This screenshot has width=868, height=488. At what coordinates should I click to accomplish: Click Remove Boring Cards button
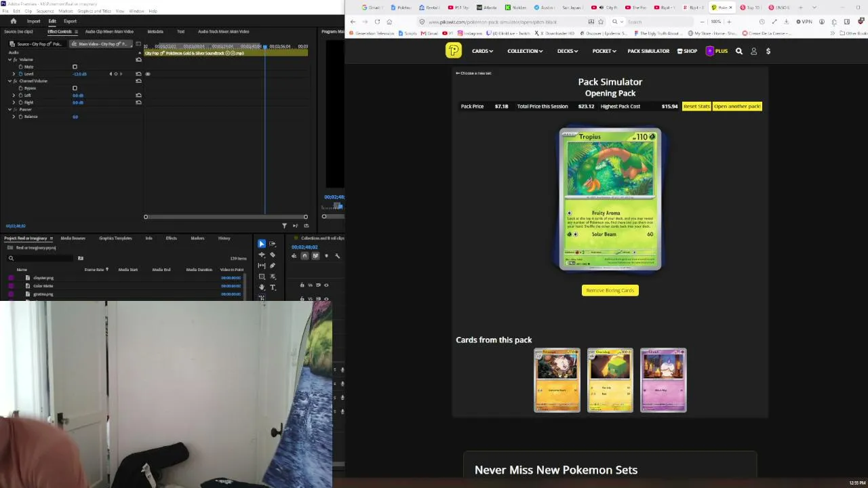[x=610, y=290]
